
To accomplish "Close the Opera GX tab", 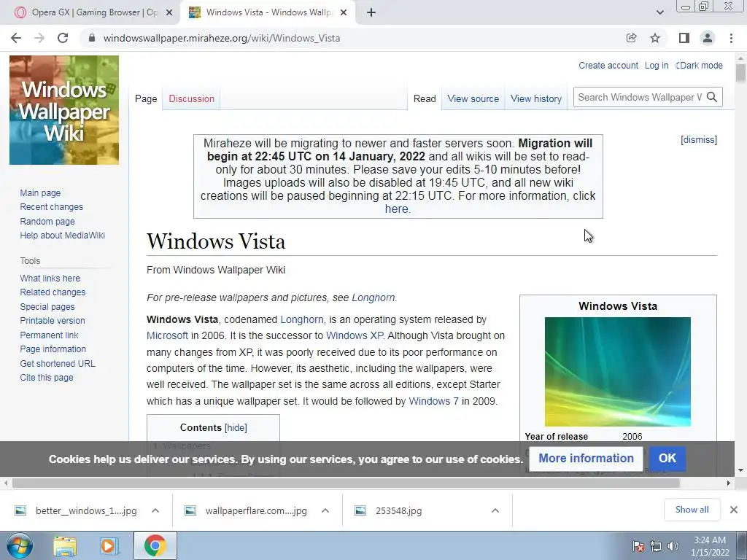I will coord(169,12).
